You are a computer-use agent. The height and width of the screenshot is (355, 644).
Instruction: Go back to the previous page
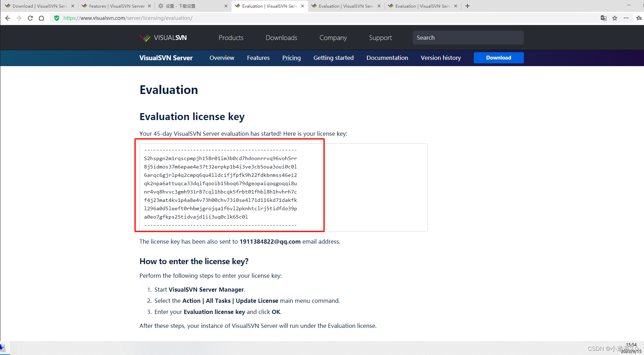8,18
